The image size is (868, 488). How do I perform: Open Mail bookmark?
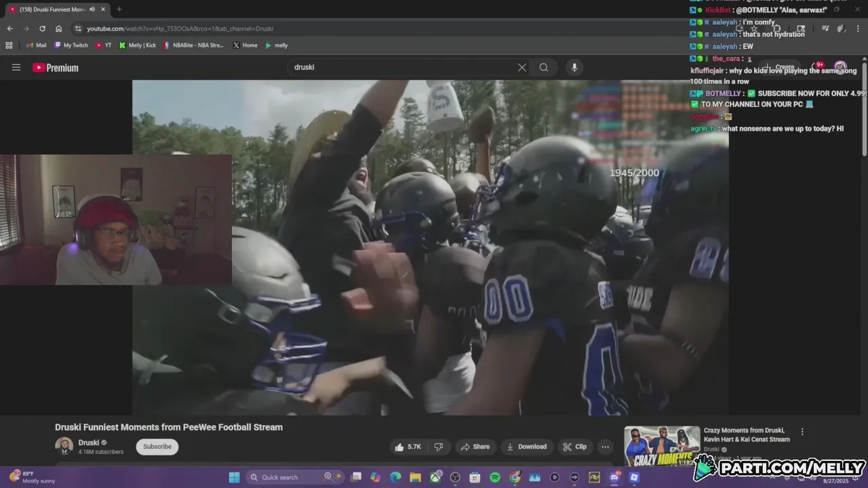point(36,45)
